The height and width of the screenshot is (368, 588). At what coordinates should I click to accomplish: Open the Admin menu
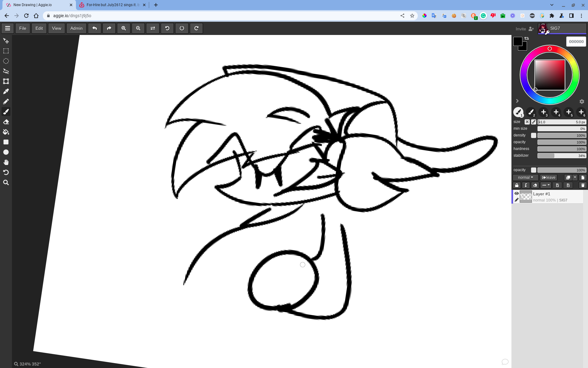tap(77, 28)
